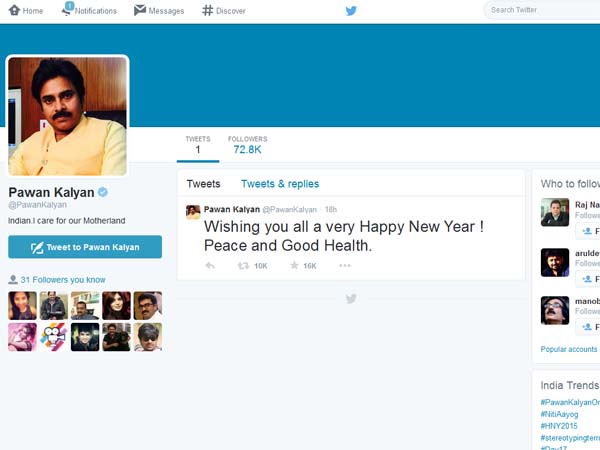The height and width of the screenshot is (450, 600).
Task: Click the Twitter bird logo at top
Action: coord(351,11)
